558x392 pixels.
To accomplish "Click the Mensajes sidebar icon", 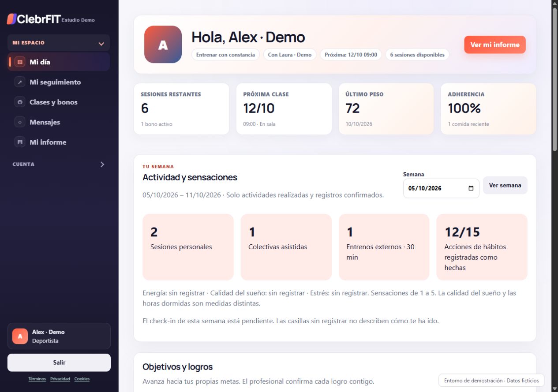I will point(20,122).
